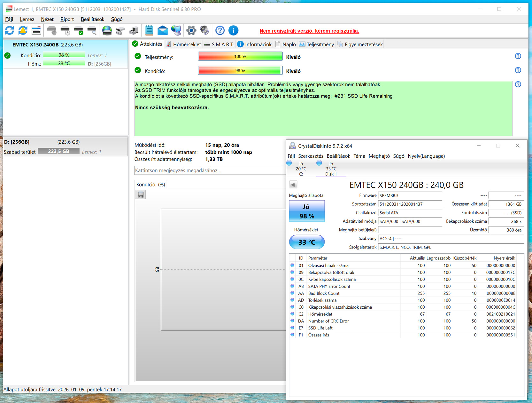The height and width of the screenshot is (403, 532).
Task: Click the disk with green checkmark toolbar icon
Action: coord(79,31)
